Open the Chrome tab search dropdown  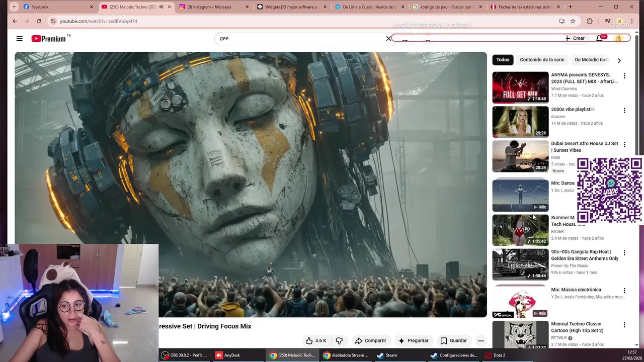point(14,7)
